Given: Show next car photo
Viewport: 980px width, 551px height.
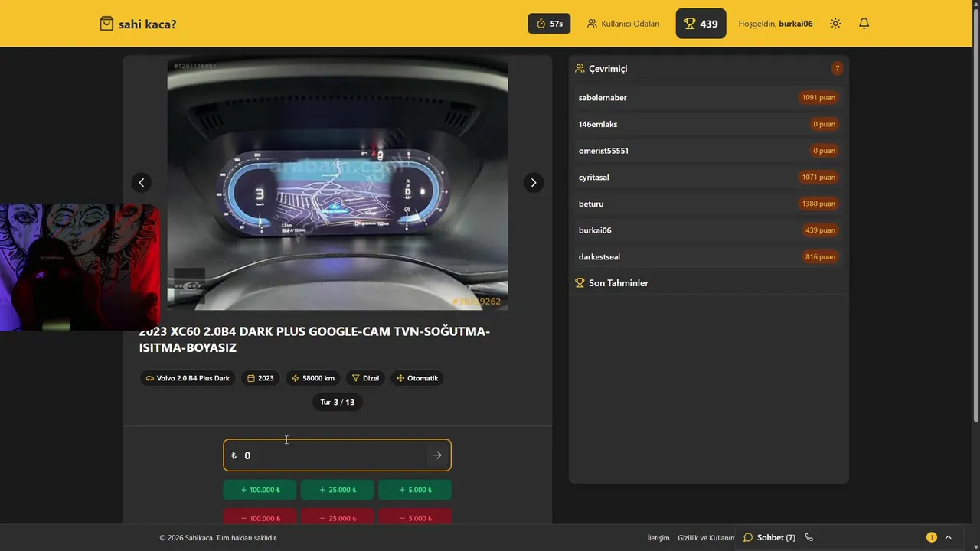Looking at the screenshot, I should pos(534,183).
